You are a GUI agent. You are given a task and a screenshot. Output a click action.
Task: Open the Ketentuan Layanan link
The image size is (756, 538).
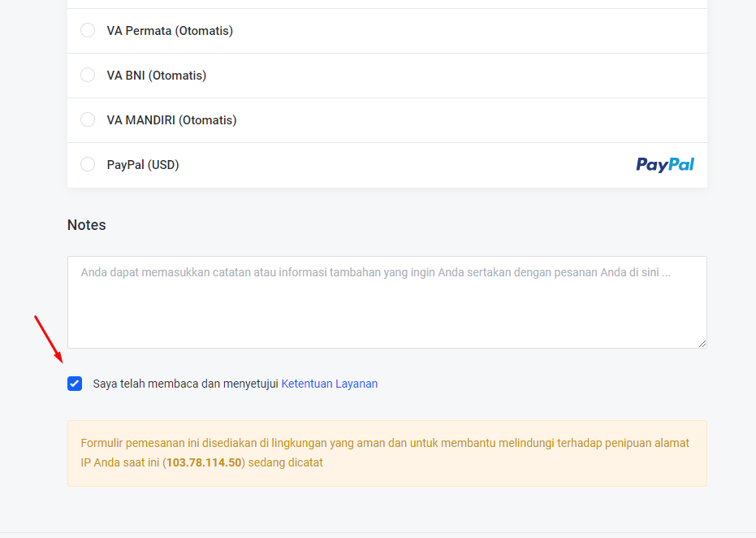[x=329, y=384]
